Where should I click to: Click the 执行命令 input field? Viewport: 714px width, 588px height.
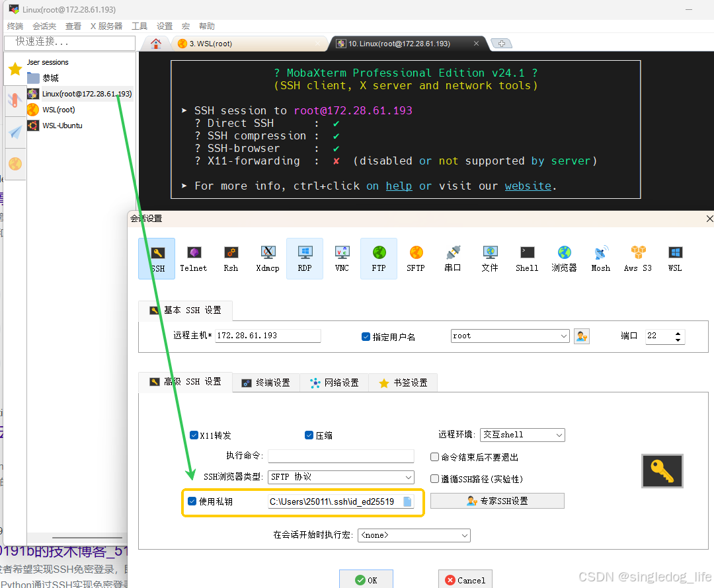(341, 456)
